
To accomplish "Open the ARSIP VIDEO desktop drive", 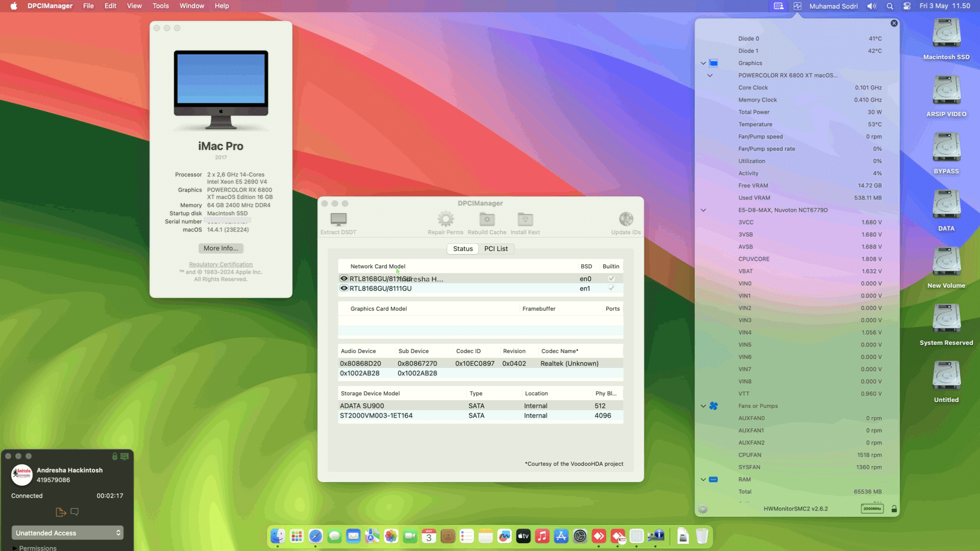I will point(946,97).
